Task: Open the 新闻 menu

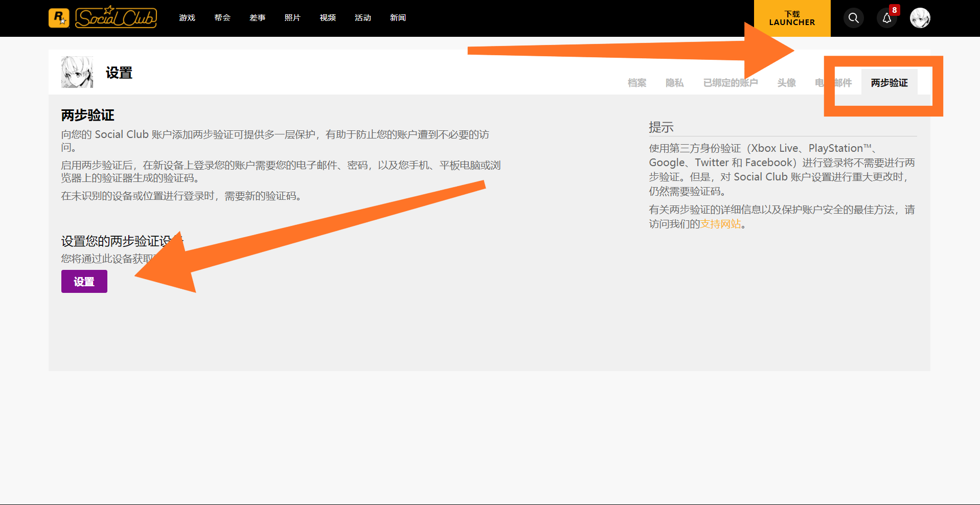Action: click(x=398, y=18)
